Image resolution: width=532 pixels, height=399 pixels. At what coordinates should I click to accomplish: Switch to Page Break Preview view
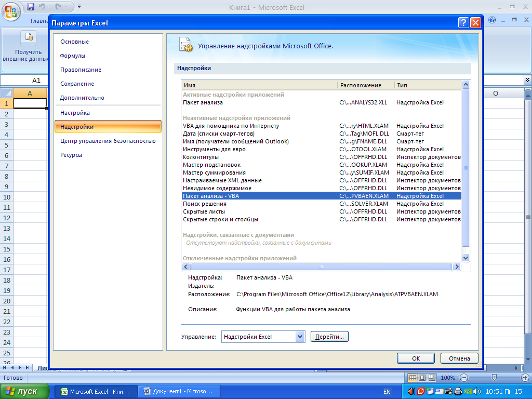coord(432,378)
